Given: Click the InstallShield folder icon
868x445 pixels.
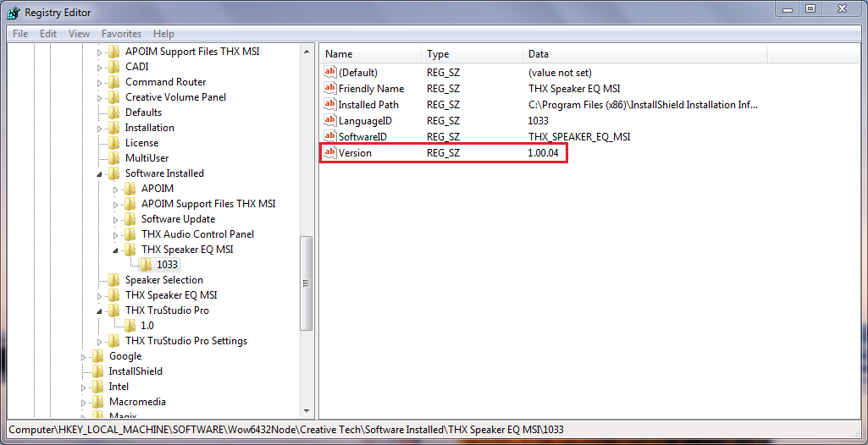Looking at the screenshot, I should click(x=99, y=371).
